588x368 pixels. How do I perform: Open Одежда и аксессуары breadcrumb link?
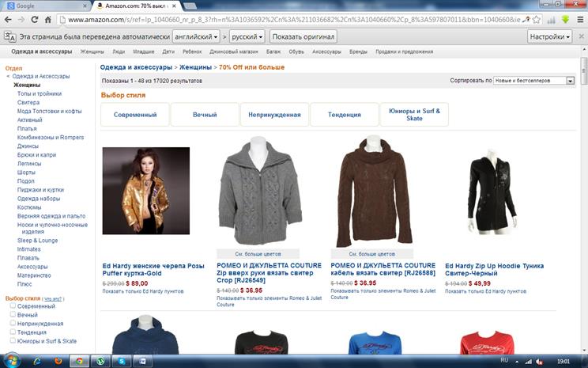[x=136, y=67]
